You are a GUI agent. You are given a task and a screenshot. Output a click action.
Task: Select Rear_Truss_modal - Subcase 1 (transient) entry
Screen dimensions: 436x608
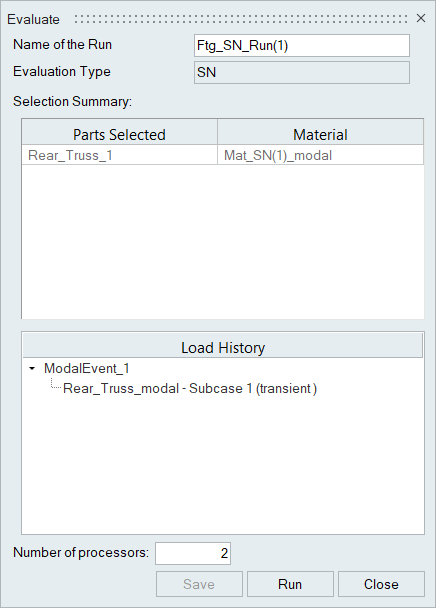pos(190,389)
